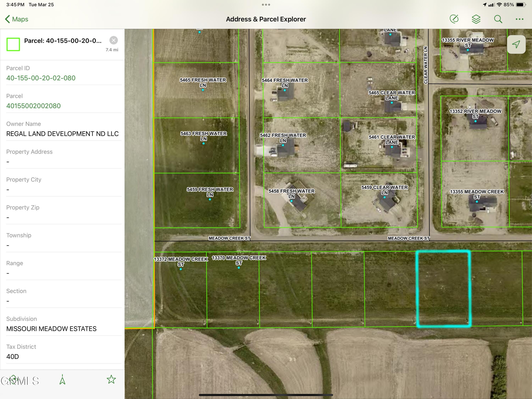Tap the parcel outline thumbnail beside the panel title
The width and height of the screenshot is (532, 399).
pos(13,44)
